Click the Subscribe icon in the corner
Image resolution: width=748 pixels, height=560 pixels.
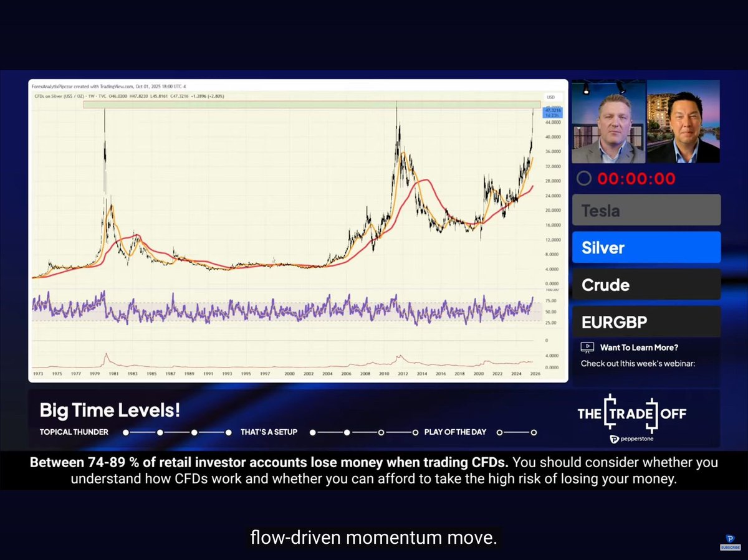[730, 542]
